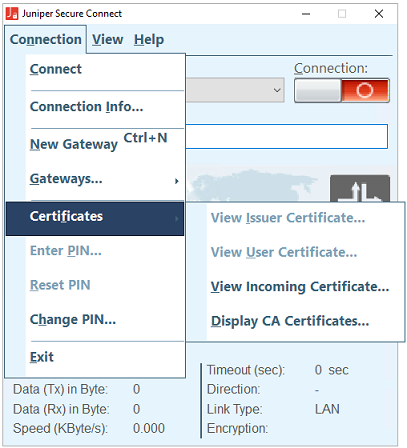Click the Link Type value LAN

[327, 409]
